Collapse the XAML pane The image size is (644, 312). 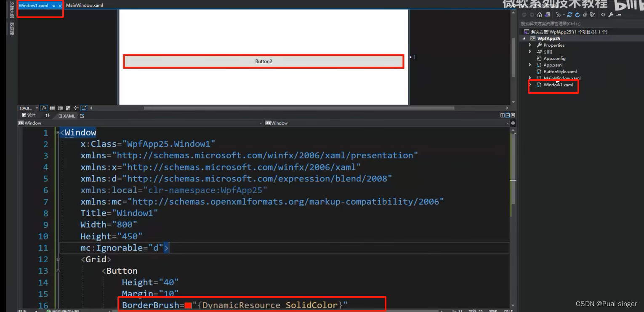[x=513, y=115]
